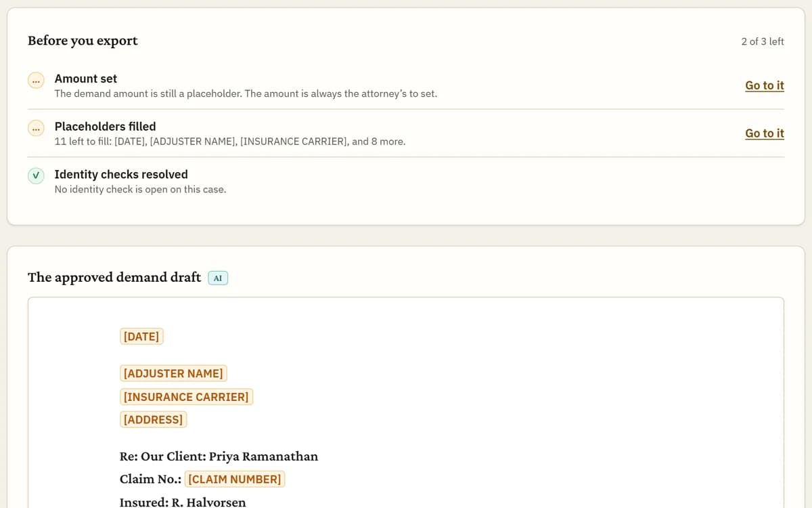Select the [INSURANCE CARRIER] placeholder in the draft
The image size is (812, 508).
186,397
